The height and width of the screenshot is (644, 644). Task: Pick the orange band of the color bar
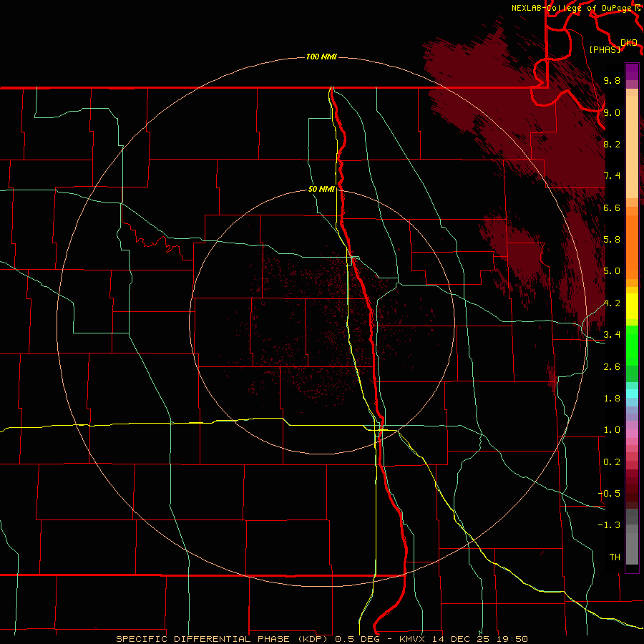[x=632, y=247]
